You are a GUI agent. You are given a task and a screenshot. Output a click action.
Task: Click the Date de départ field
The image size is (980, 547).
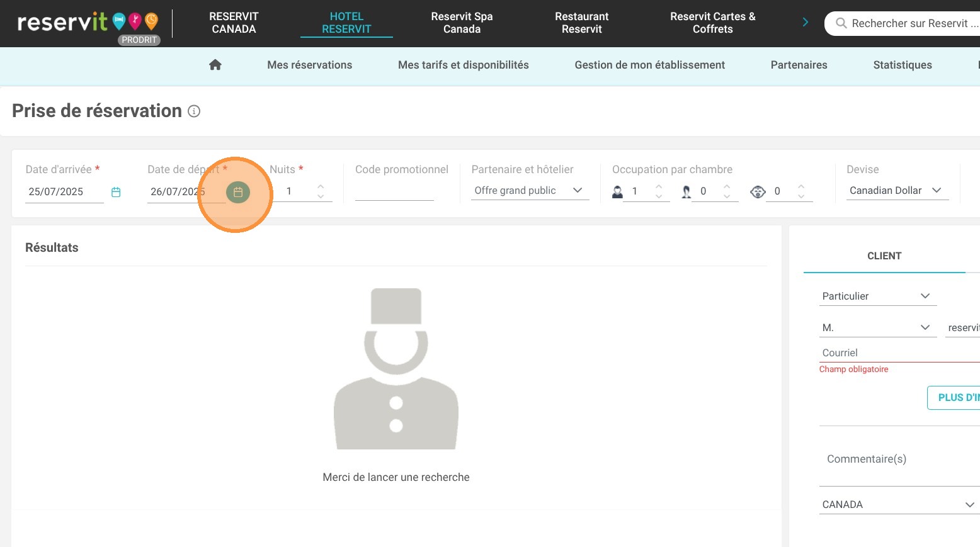pos(186,191)
